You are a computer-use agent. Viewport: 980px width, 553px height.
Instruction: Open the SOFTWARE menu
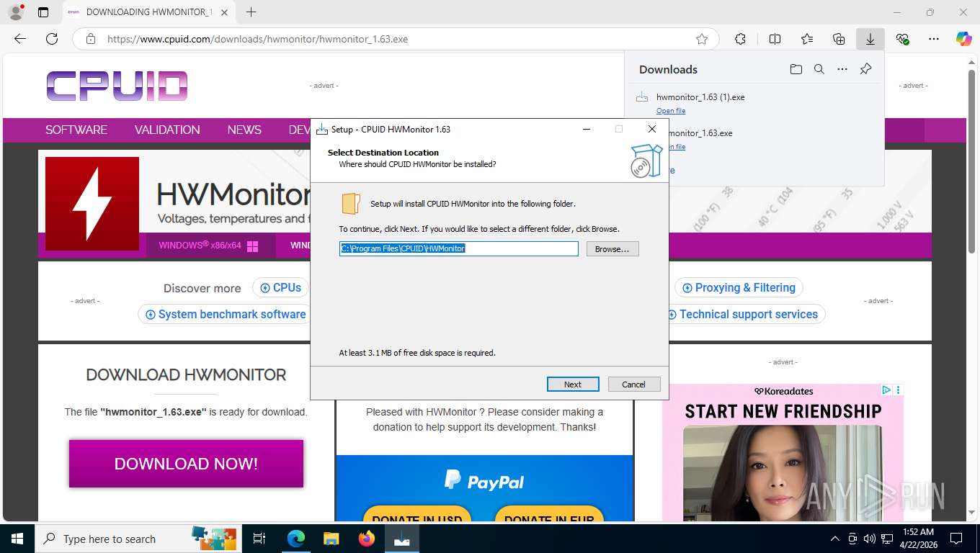coord(76,130)
